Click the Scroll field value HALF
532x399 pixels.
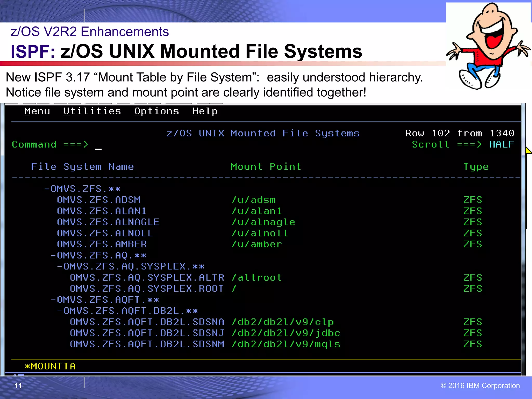tap(502, 144)
